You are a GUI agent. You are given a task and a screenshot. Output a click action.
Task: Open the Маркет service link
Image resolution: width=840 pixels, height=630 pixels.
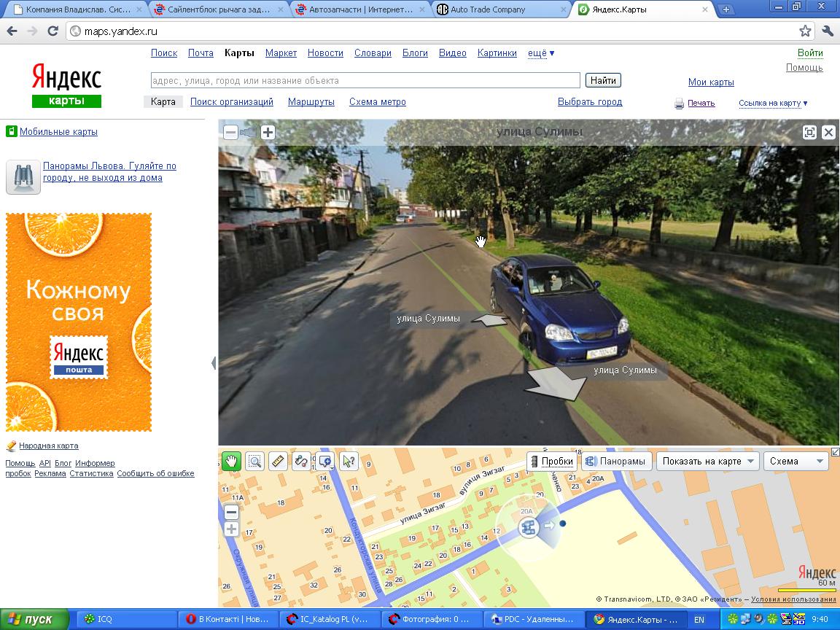point(281,53)
